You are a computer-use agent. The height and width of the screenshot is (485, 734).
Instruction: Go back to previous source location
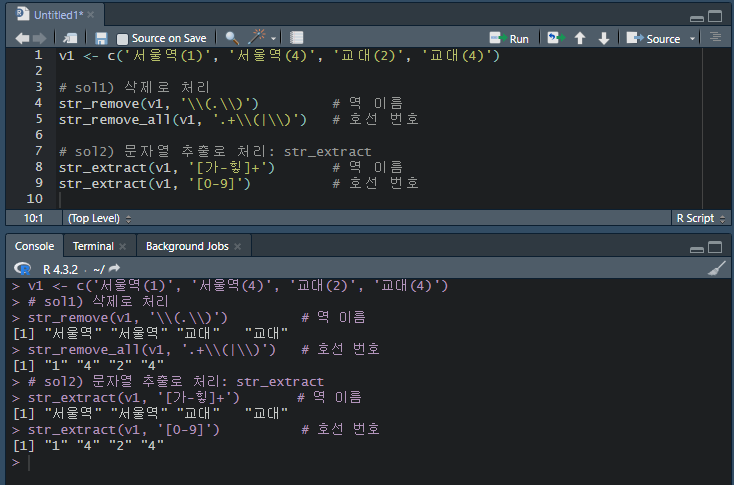(22, 38)
